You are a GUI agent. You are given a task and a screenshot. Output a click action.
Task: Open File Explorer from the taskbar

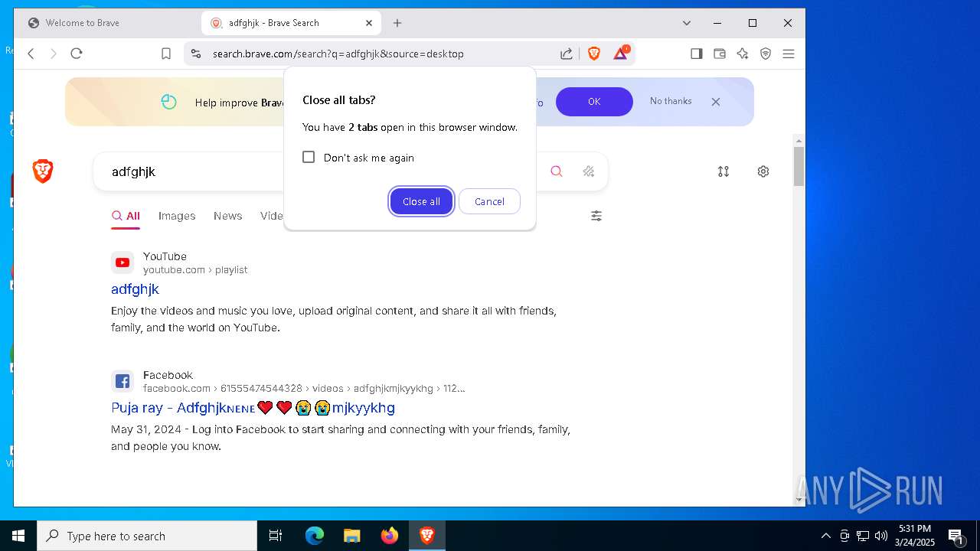tap(351, 536)
